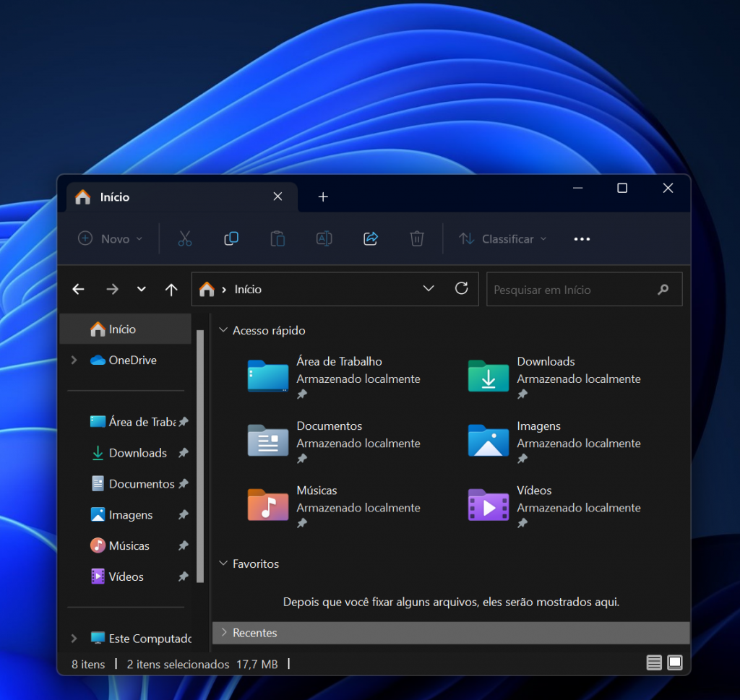Click the Rename icon in toolbar
The width and height of the screenshot is (740, 700).
click(324, 238)
